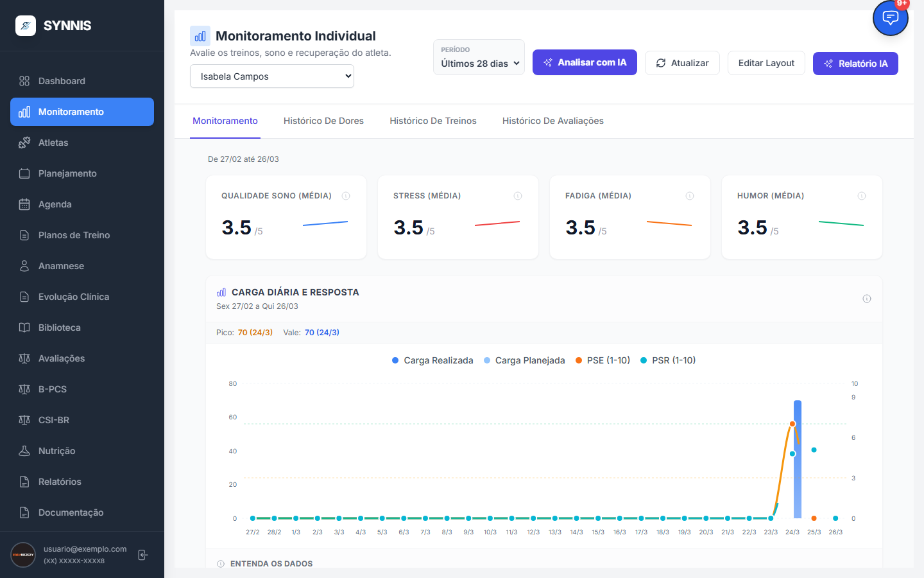
Task: Click info icon on Humor card
Action: (862, 196)
